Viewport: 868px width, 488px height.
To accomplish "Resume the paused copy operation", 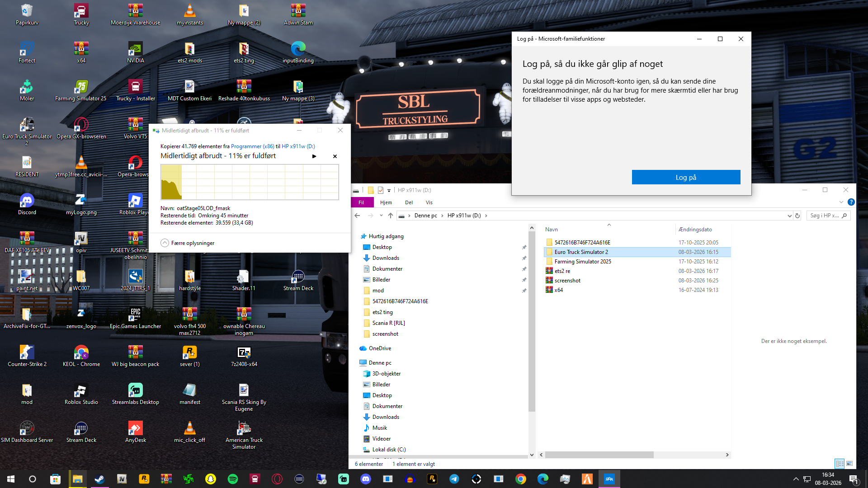I will pos(314,156).
